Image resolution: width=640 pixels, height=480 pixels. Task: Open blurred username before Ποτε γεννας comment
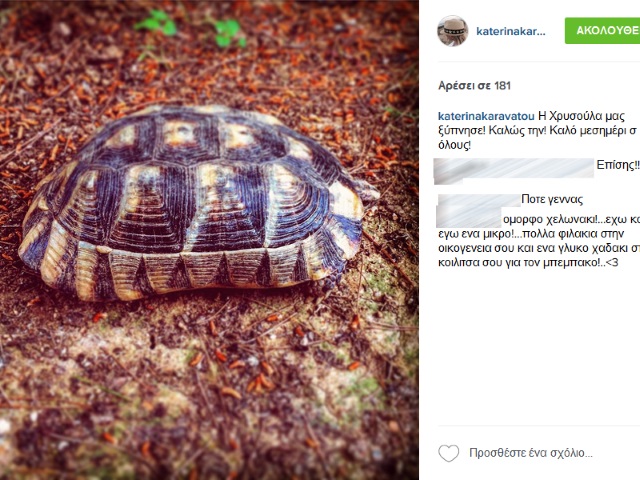click(479, 200)
